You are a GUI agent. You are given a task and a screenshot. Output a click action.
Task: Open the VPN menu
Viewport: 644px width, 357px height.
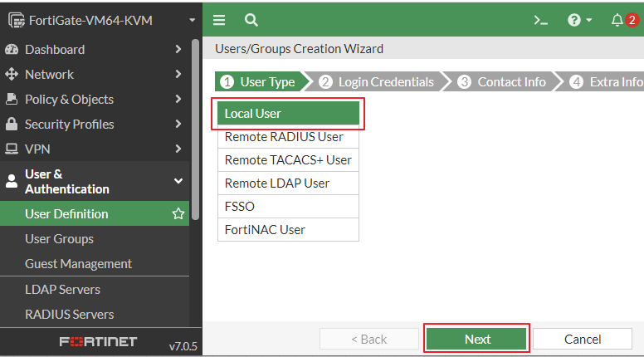pos(37,149)
